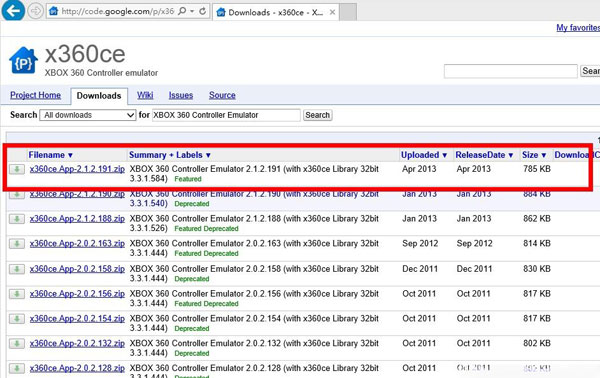Click the XBOX 360 Controller Emulator search field
The height and width of the screenshot is (378, 600).
(226, 115)
